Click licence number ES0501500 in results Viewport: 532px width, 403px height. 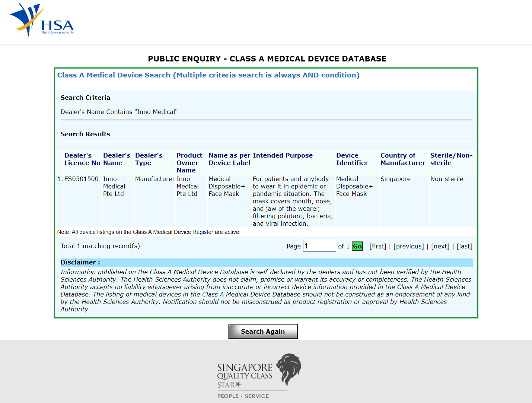(81, 179)
